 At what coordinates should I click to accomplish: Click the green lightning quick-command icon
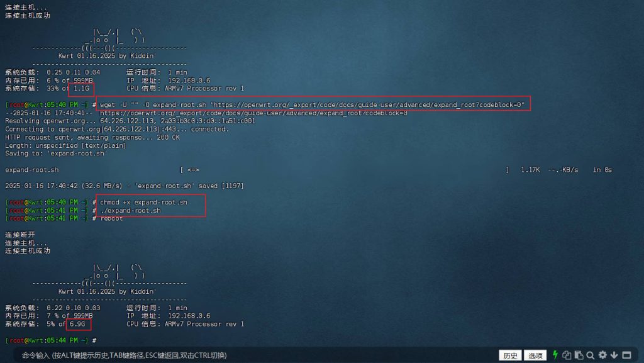(555, 355)
